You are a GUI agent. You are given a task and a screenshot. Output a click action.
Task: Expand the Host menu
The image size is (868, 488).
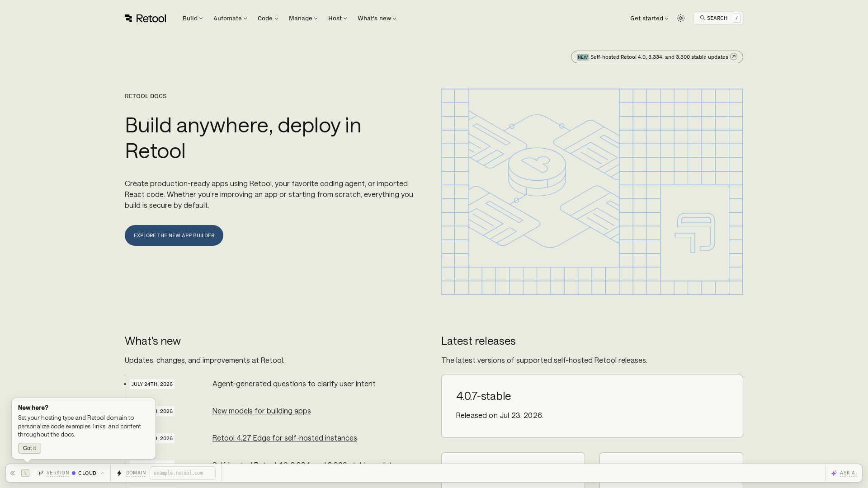(x=338, y=18)
